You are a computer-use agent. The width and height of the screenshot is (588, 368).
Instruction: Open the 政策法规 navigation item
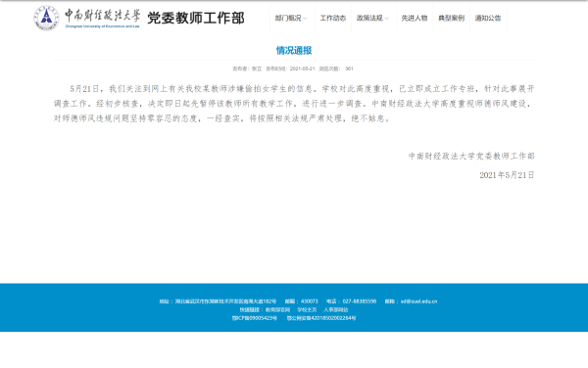pos(369,18)
